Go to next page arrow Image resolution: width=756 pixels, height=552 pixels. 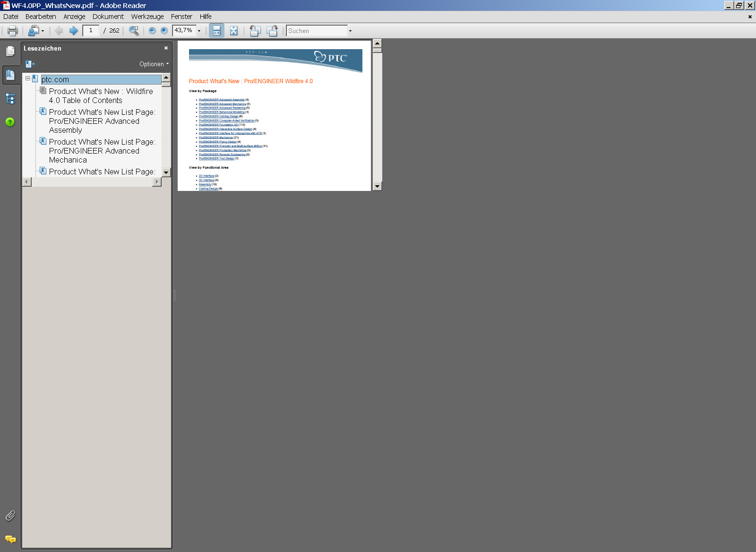click(74, 31)
